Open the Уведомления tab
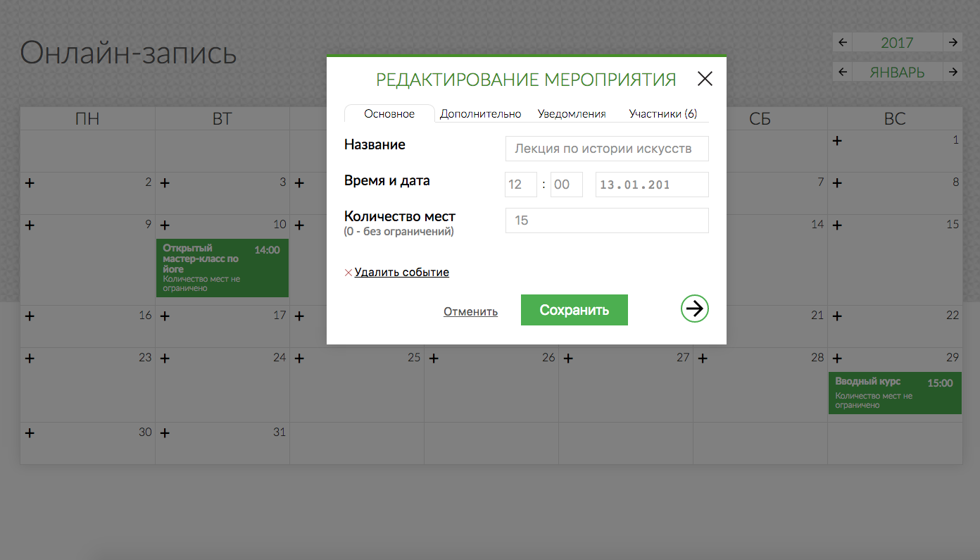The image size is (980, 560). [572, 113]
